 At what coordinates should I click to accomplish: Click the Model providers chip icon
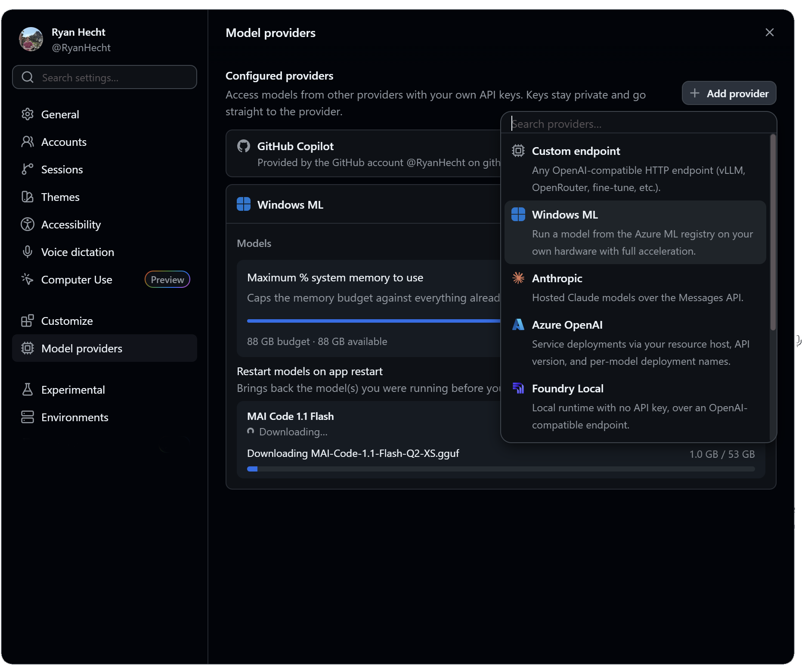(28, 348)
